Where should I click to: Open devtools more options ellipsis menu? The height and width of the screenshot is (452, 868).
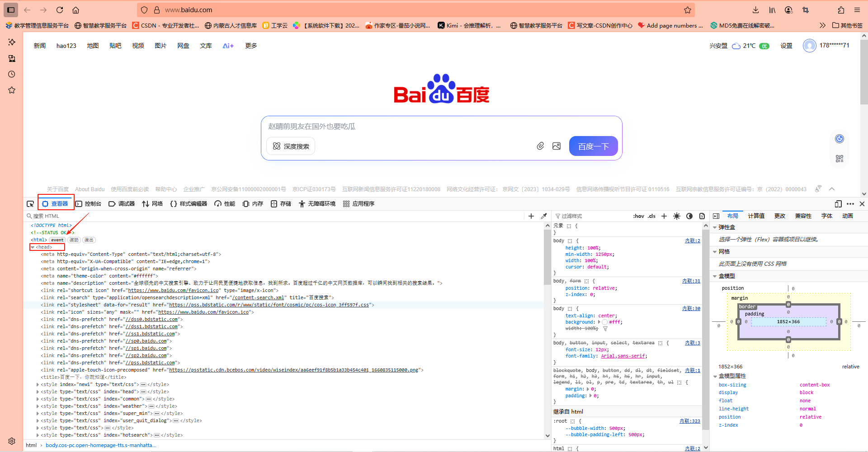coord(850,204)
